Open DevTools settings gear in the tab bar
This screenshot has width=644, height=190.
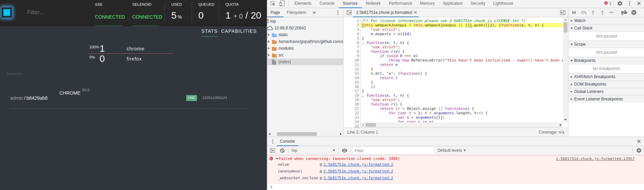(619, 4)
